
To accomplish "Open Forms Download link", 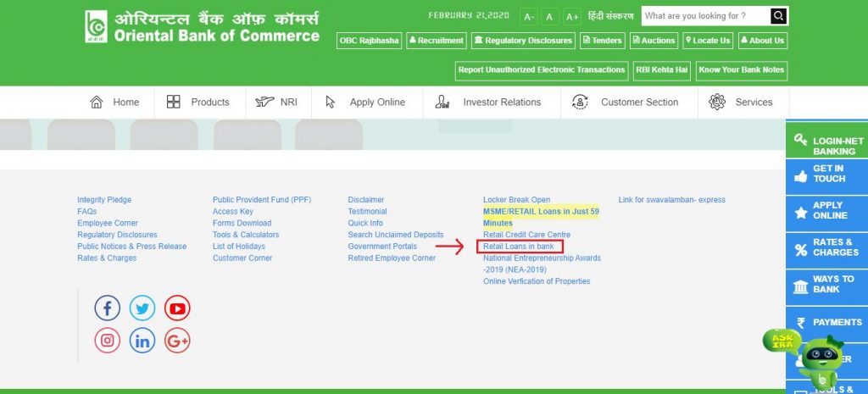I will (242, 223).
